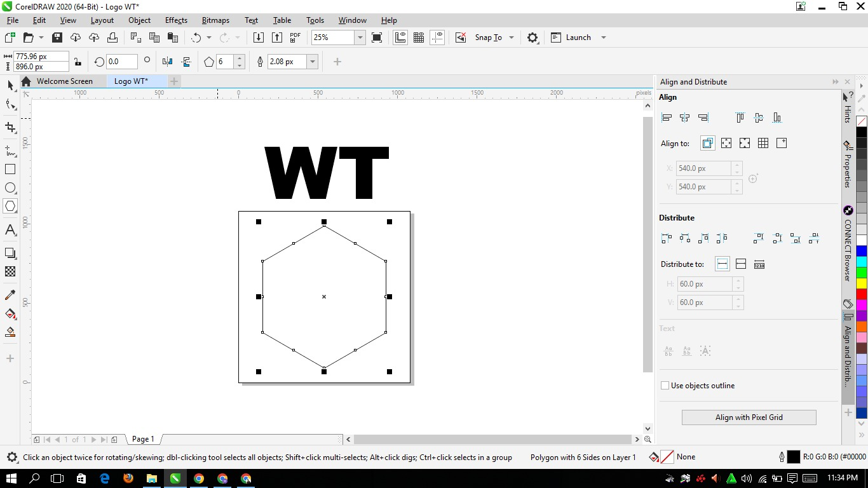Open the Object menu
The image size is (868, 488).
coord(140,20)
